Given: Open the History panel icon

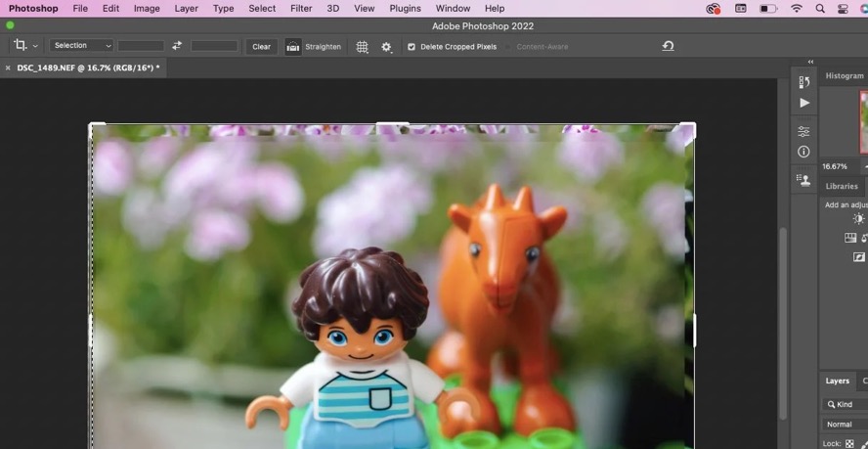Looking at the screenshot, I should (803, 82).
